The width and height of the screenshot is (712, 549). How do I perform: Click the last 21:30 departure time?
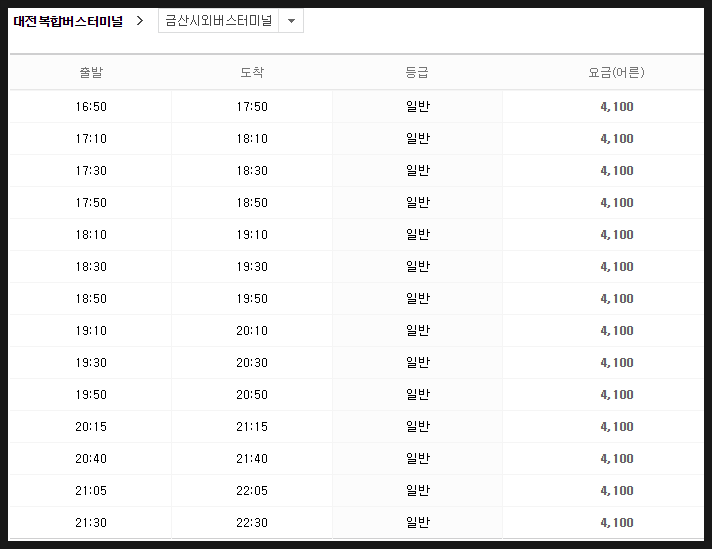[x=91, y=523]
